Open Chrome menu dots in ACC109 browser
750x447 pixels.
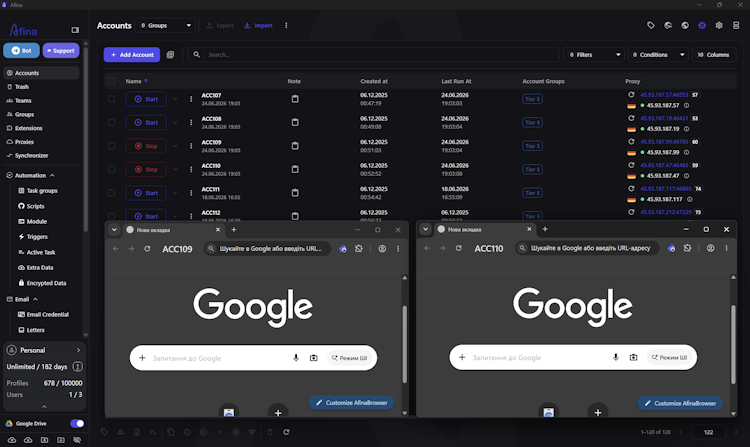pyautogui.click(x=398, y=249)
